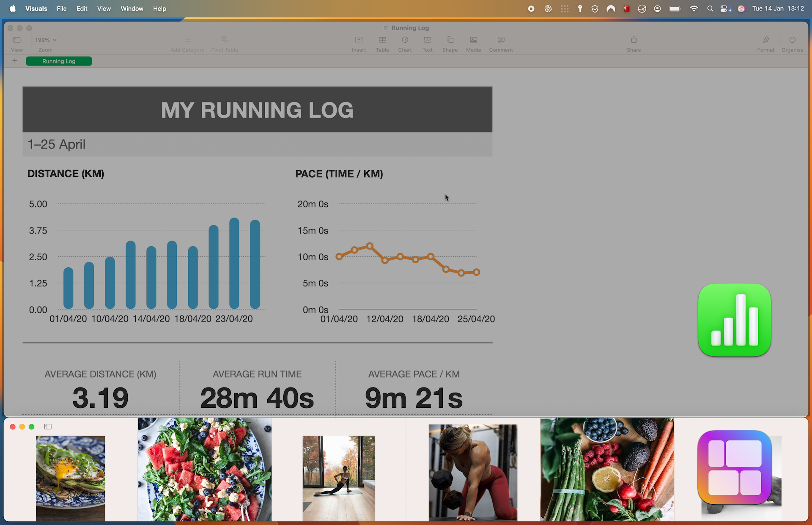Open the Zoom percentage dropdown
Image resolution: width=812 pixels, height=525 pixels.
pos(45,40)
